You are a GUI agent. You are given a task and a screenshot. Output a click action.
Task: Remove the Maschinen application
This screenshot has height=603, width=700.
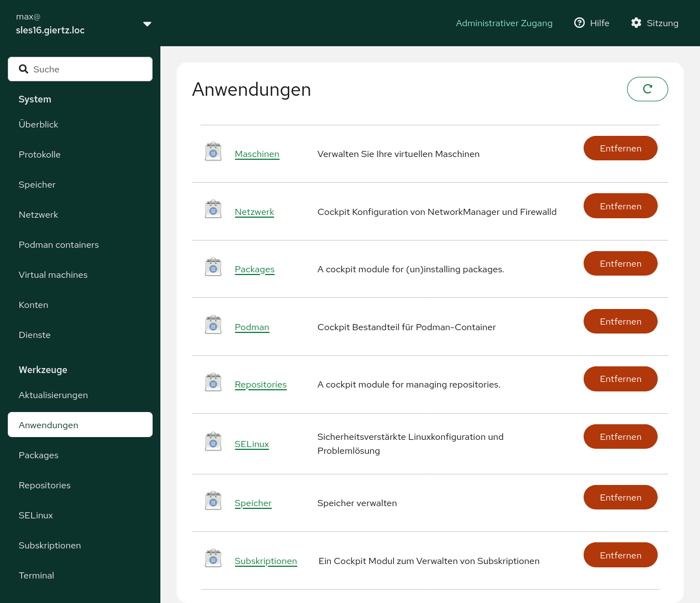click(x=620, y=148)
